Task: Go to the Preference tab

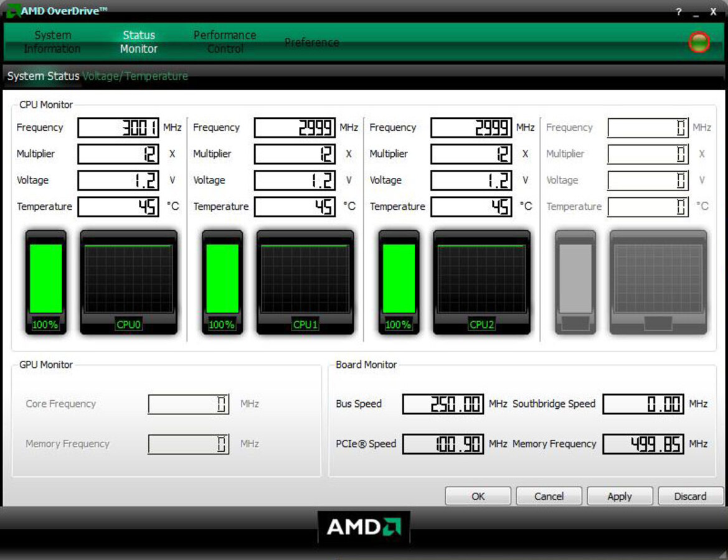Action: point(311,42)
